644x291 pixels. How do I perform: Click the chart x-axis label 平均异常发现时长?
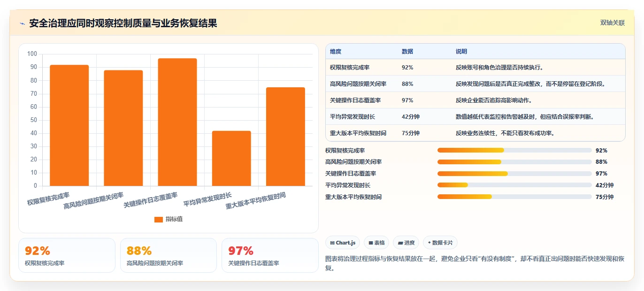point(207,200)
